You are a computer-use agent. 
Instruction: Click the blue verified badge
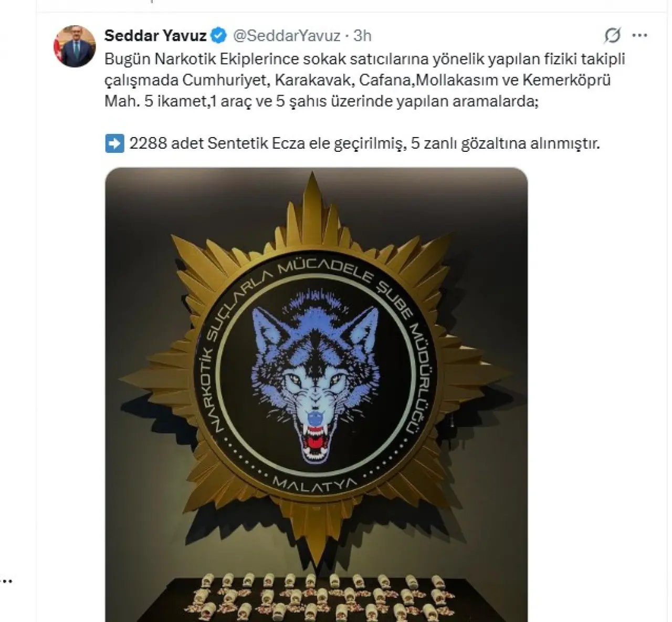[219, 35]
